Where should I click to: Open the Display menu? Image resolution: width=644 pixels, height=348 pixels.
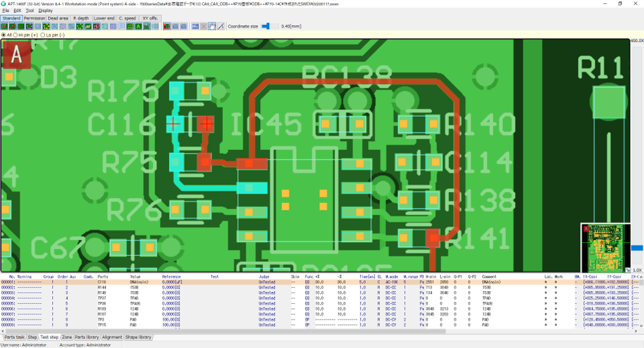[x=46, y=11]
